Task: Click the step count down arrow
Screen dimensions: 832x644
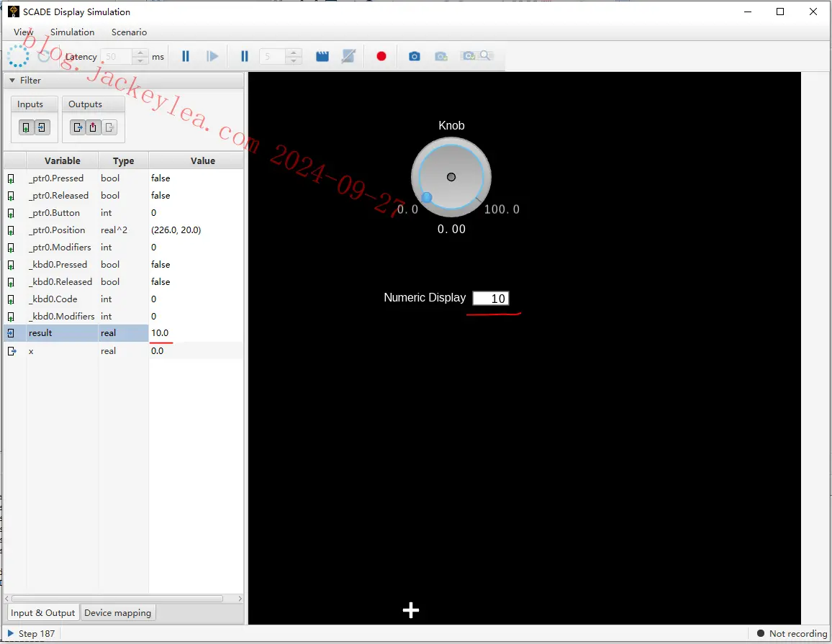Action: point(294,60)
